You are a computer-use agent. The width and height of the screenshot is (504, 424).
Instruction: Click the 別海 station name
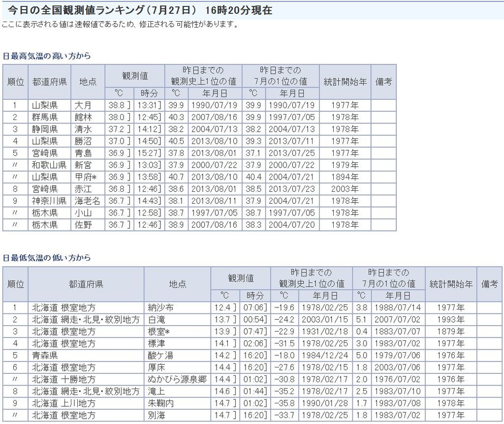pyautogui.click(x=157, y=415)
